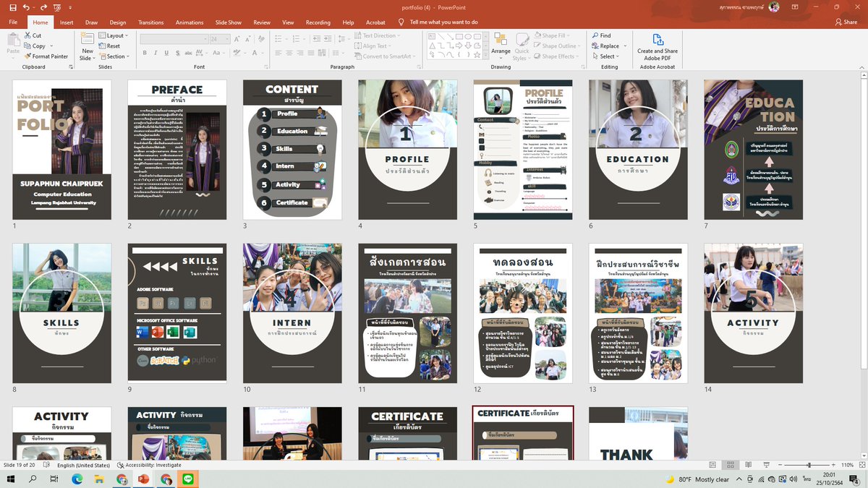Select slide 2 PREFACE thumbnail

pos(177,150)
